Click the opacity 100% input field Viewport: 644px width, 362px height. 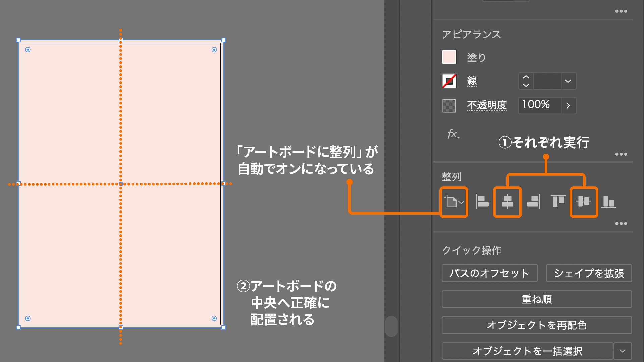tap(539, 105)
